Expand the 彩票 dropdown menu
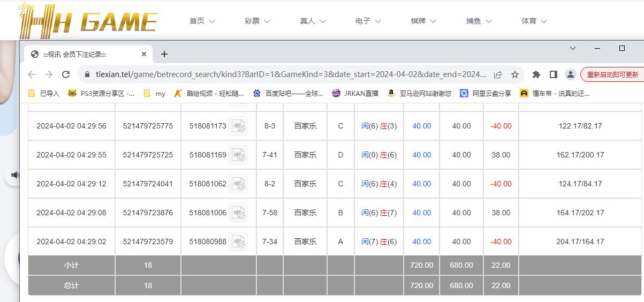The width and height of the screenshot is (644, 302). [257, 21]
